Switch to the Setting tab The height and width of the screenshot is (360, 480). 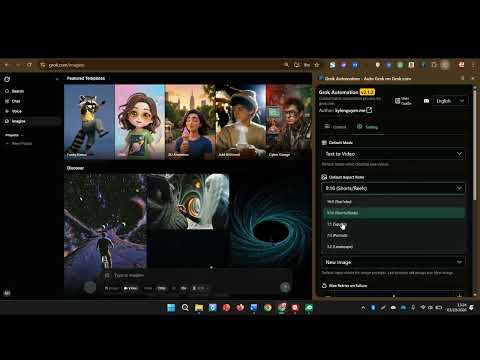(x=367, y=127)
